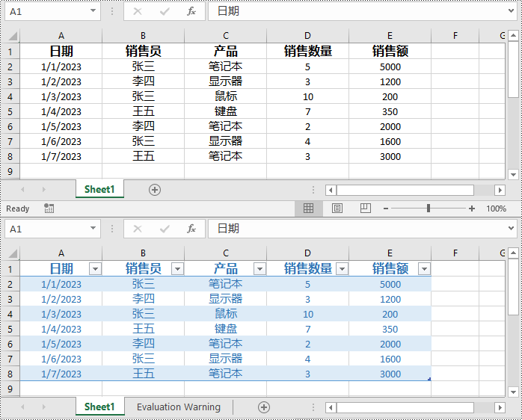
Task: Click 100% zoom level
Action: [496, 209]
